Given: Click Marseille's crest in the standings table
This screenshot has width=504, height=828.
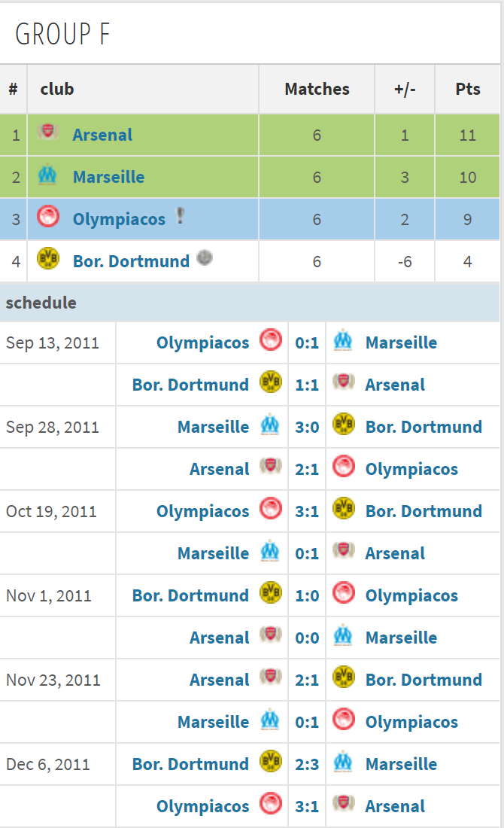Looking at the screenshot, I should pos(48,176).
